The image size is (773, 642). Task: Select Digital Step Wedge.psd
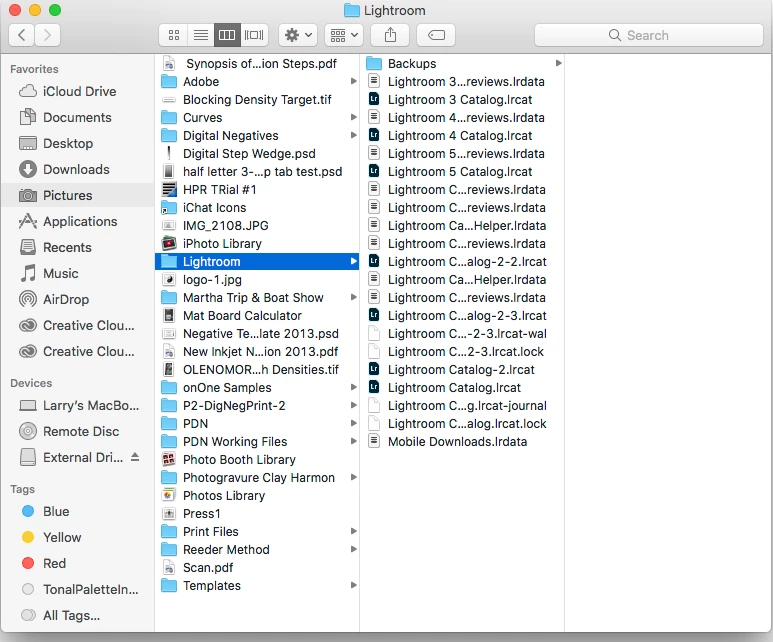click(257, 153)
